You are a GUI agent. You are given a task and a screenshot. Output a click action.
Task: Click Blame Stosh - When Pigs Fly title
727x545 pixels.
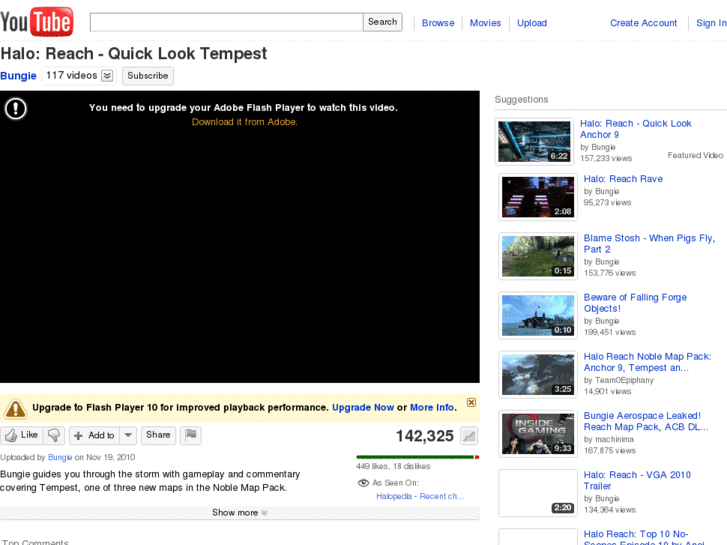tap(649, 244)
